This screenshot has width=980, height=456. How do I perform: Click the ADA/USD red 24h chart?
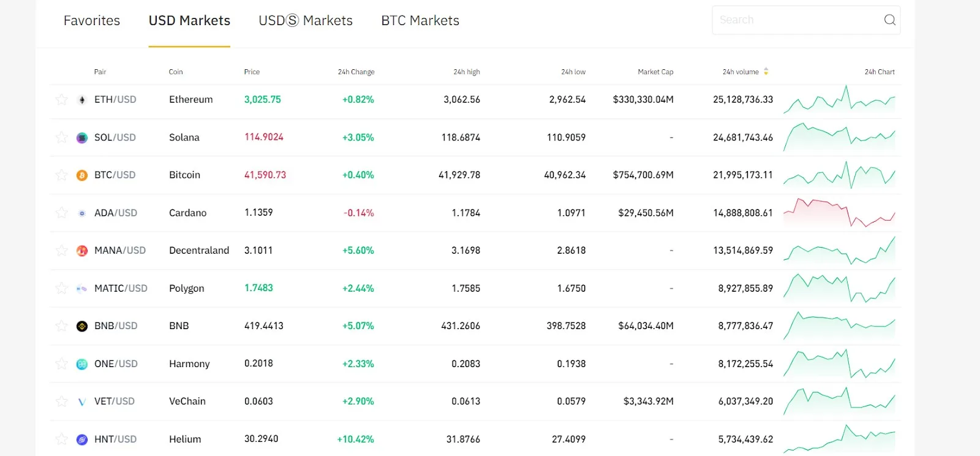coord(839,213)
